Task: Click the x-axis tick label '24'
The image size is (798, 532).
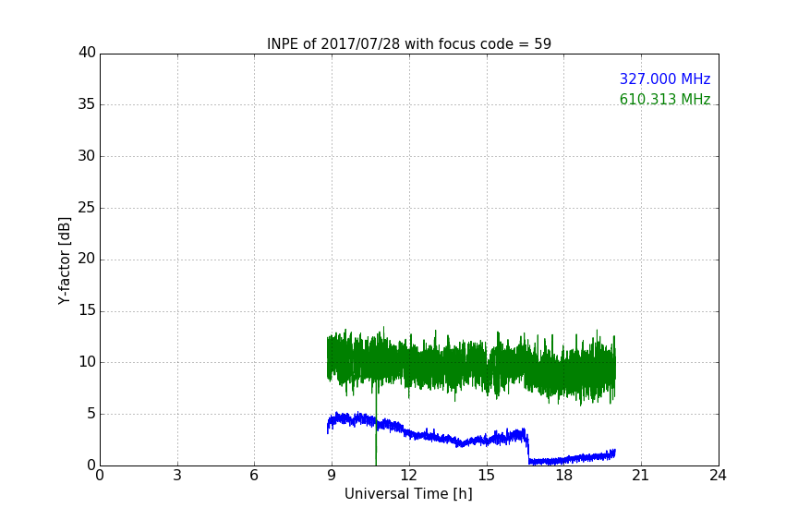Action: click(x=718, y=476)
